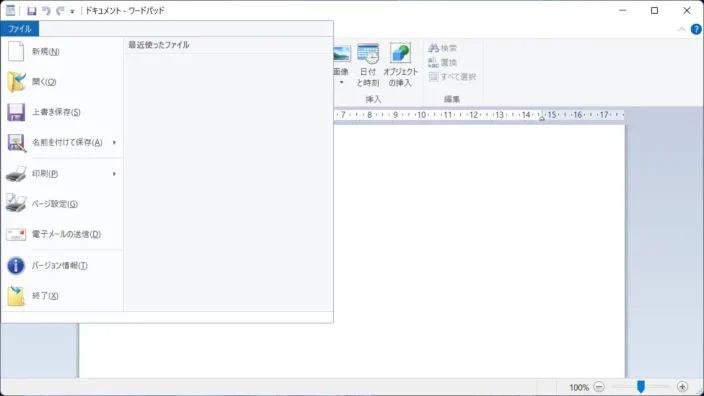Choose 電子メールの送信(D) entry
The image size is (704, 396).
[x=62, y=234]
